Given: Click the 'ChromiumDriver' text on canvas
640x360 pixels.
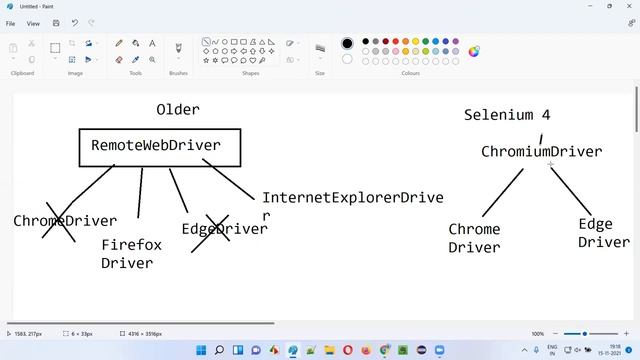Looking at the screenshot, I should (542, 152).
